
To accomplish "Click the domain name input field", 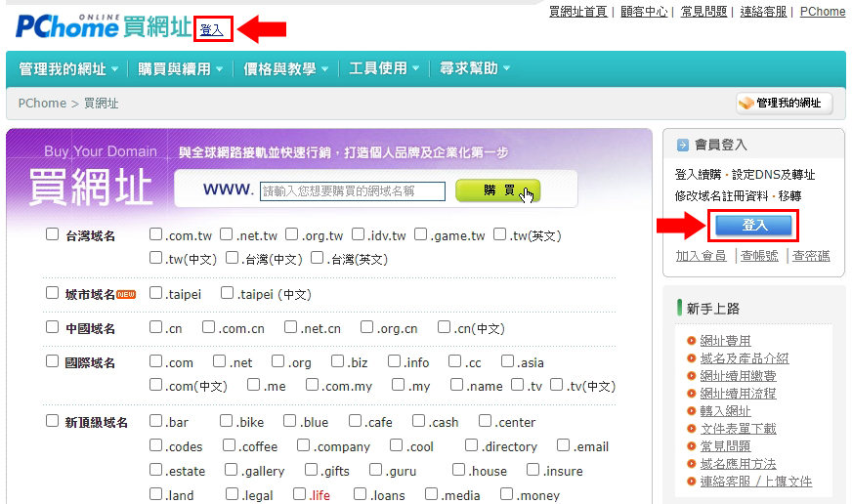I will click(x=353, y=191).
